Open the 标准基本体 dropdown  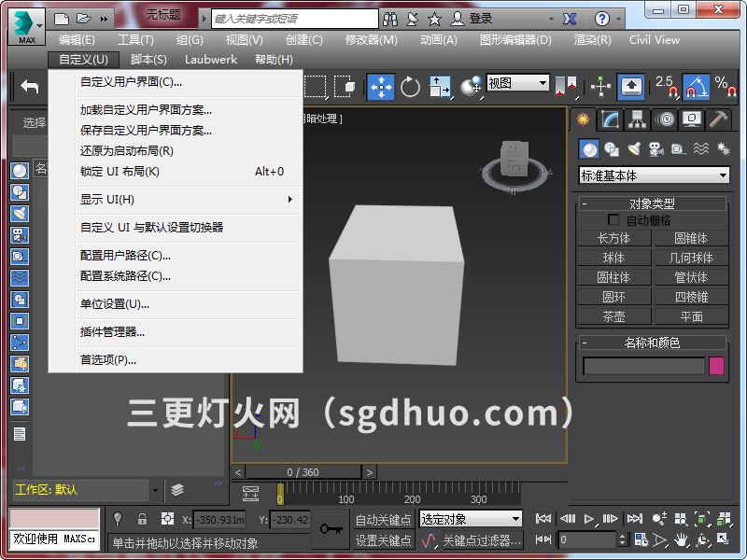[x=655, y=175]
